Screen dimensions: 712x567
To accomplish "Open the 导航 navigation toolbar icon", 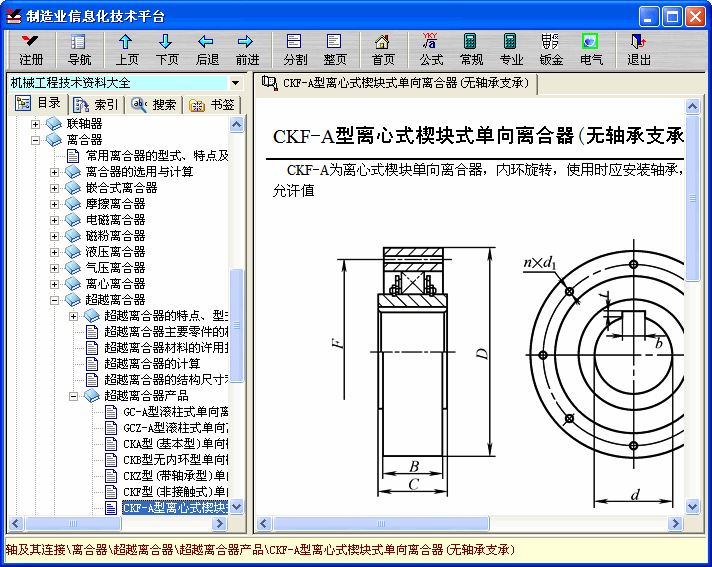I will click(79, 49).
